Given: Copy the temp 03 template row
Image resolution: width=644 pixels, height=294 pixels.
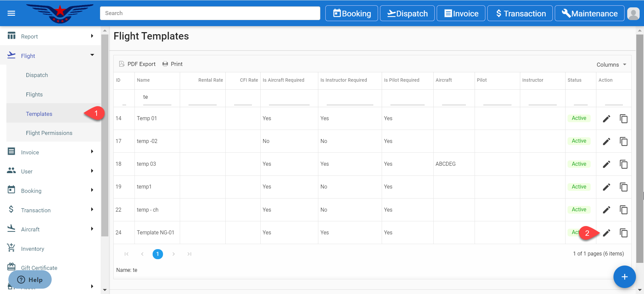Looking at the screenshot, I should [623, 164].
